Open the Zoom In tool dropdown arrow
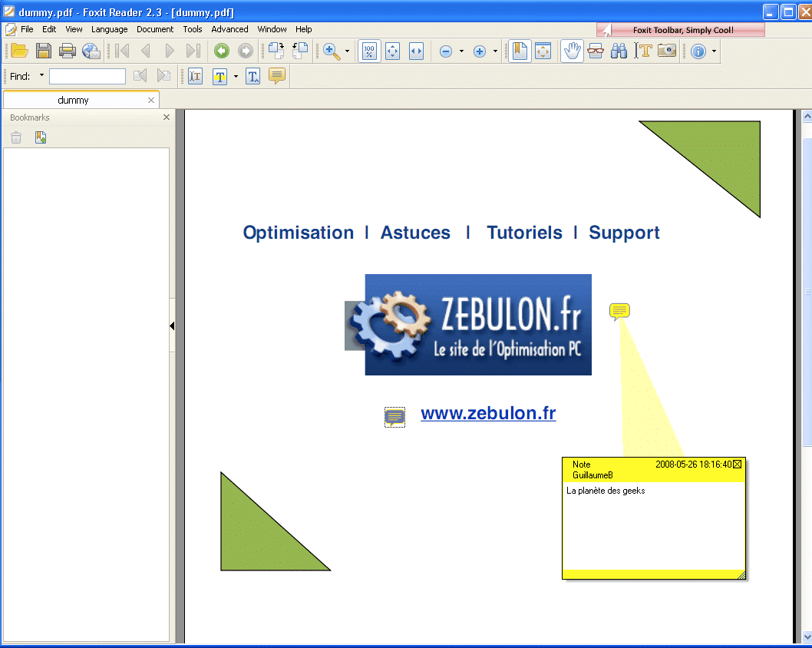Viewport: 812px width, 648px height. [347, 51]
